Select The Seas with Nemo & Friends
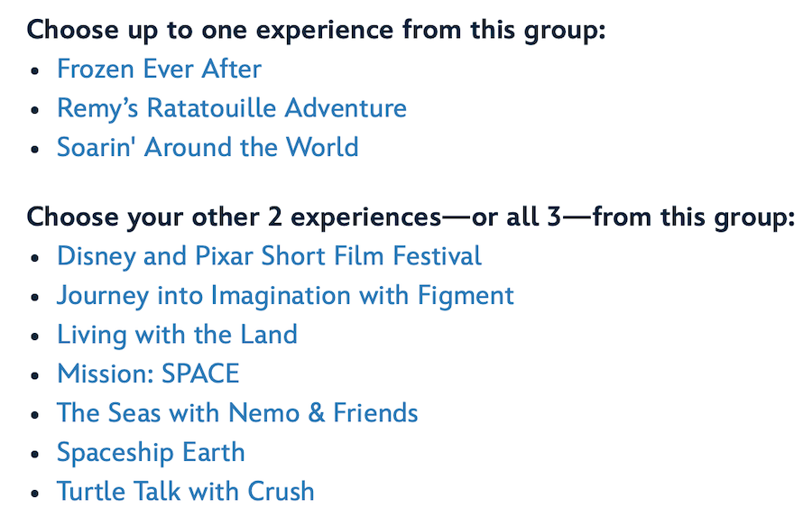The width and height of the screenshot is (812, 526). [x=237, y=413]
